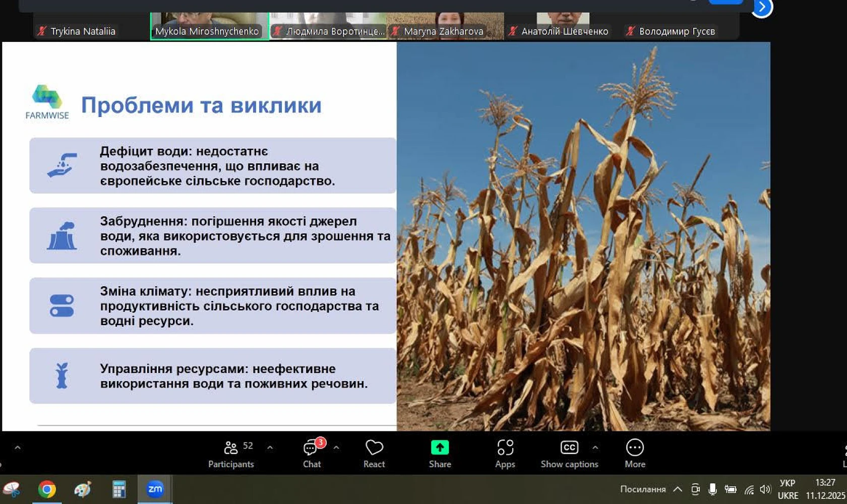This screenshot has width=847, height=504.
Task: Open the Paint app from the taskbar
Action: click(x=83, y=489)
